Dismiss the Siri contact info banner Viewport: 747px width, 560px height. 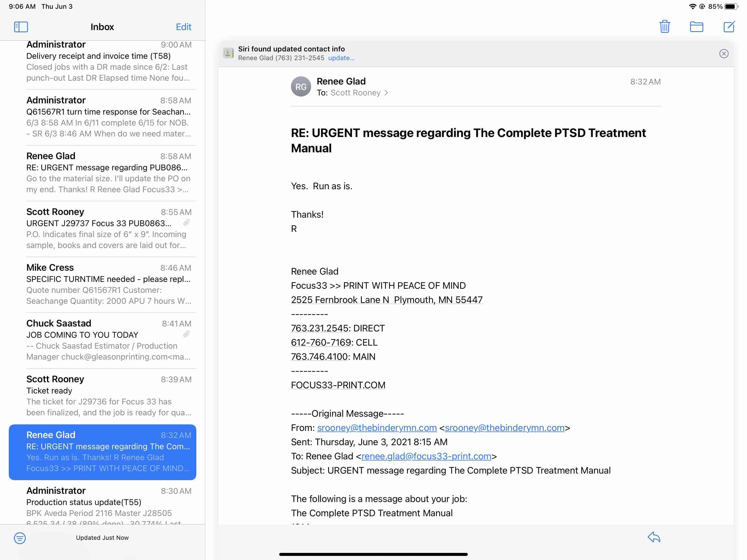723,54
